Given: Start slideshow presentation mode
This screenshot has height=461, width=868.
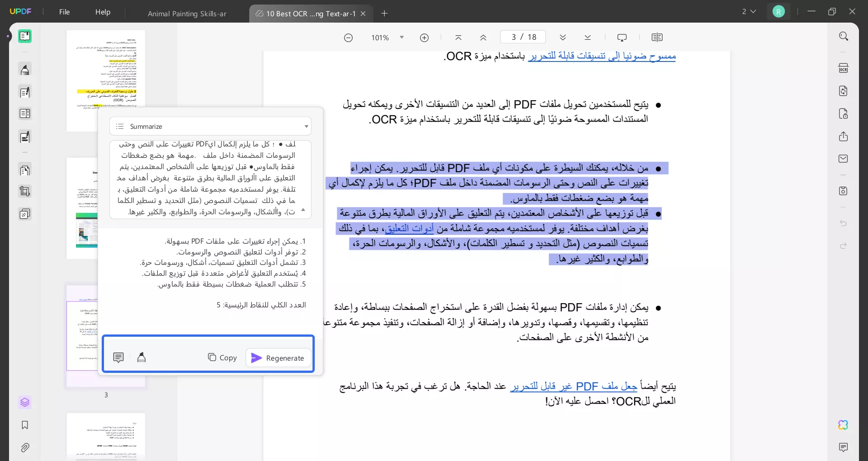Looking at the screenshot, I should click(622, 38).
